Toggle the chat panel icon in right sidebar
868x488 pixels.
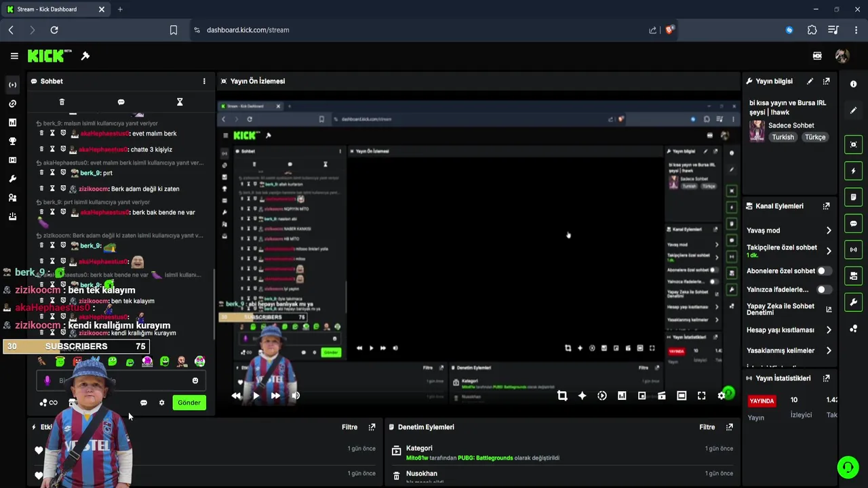coord(853,224)
